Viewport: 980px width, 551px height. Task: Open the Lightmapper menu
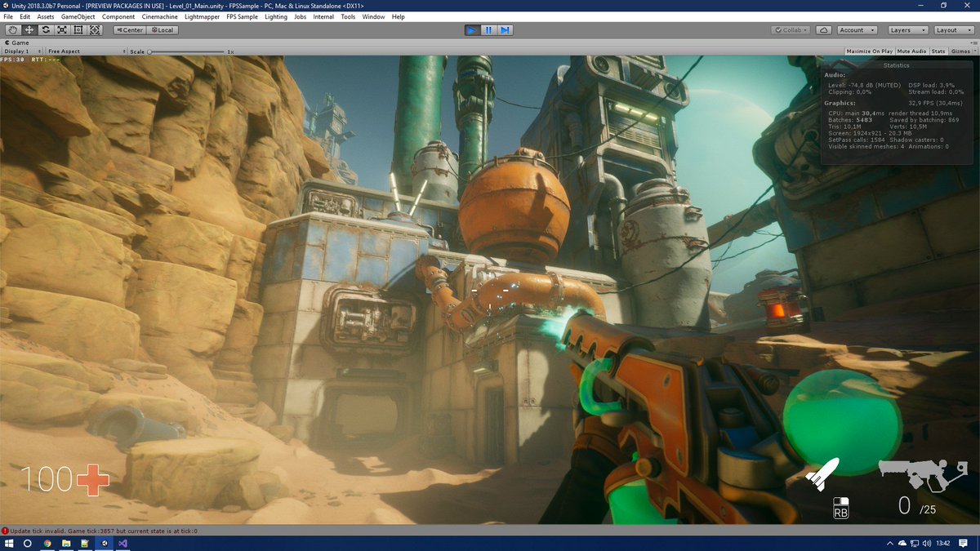pos(203,16)
